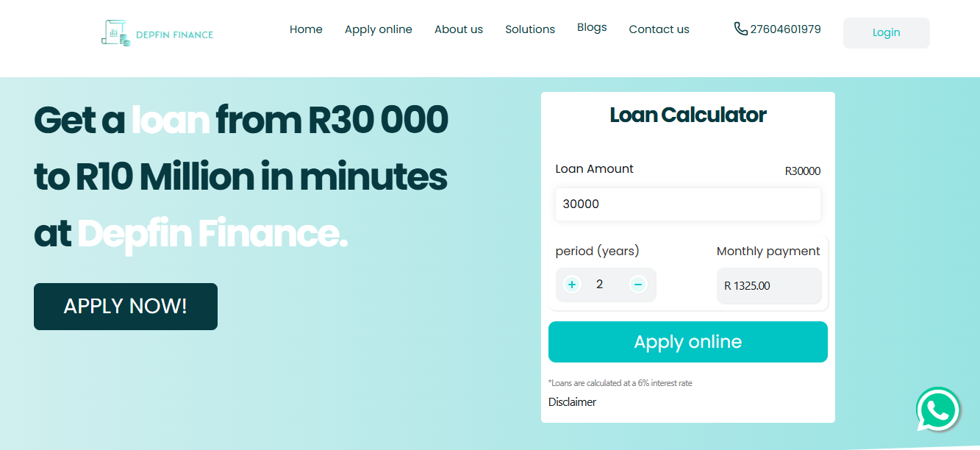This screenshot has width=980, height=450.
Task: Click the Depfin Finance logo icon
Action: (x=115, y=33)
